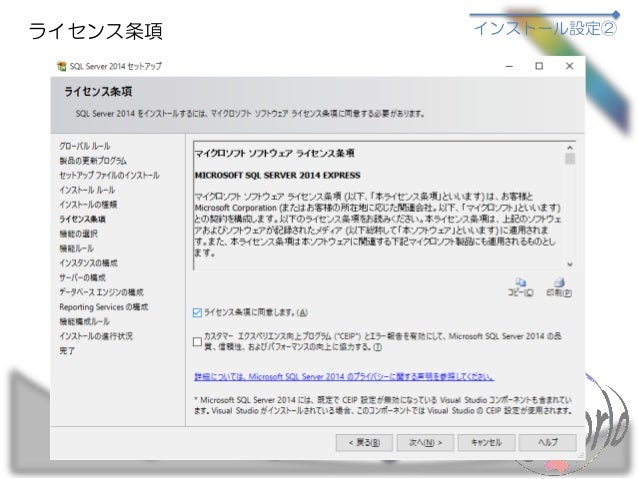Click the 'ヘルプ' help button

point(548,442)
